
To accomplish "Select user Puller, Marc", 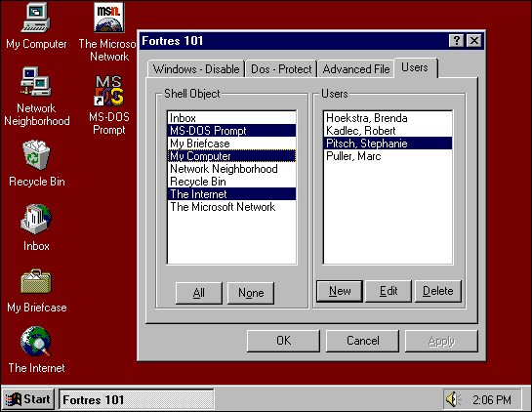I will coord(388,156).
